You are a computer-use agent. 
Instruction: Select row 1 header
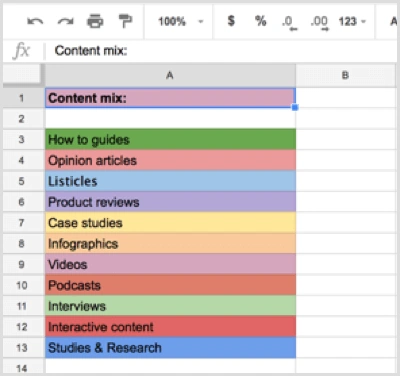(x=23, y=98)
